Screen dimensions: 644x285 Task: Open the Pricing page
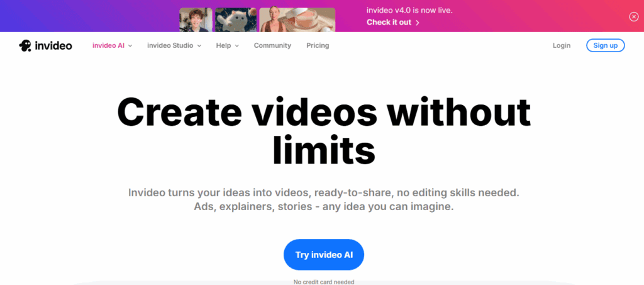(318, 45)
